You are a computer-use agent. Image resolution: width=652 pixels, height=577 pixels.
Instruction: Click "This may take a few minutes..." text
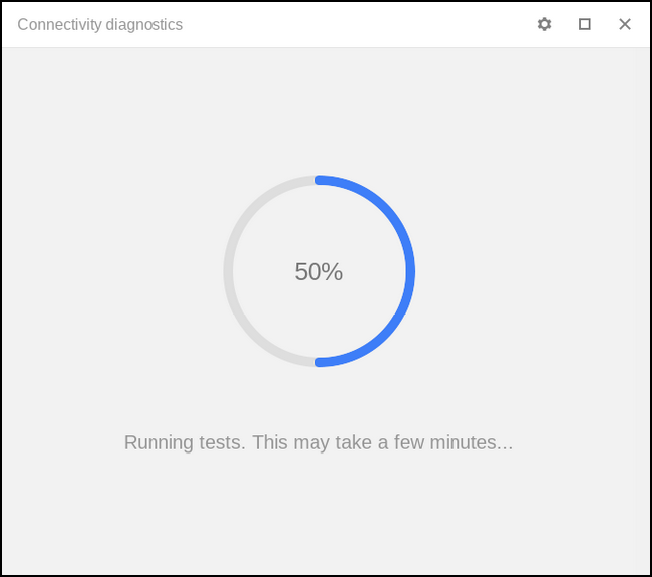pos(382,442)
